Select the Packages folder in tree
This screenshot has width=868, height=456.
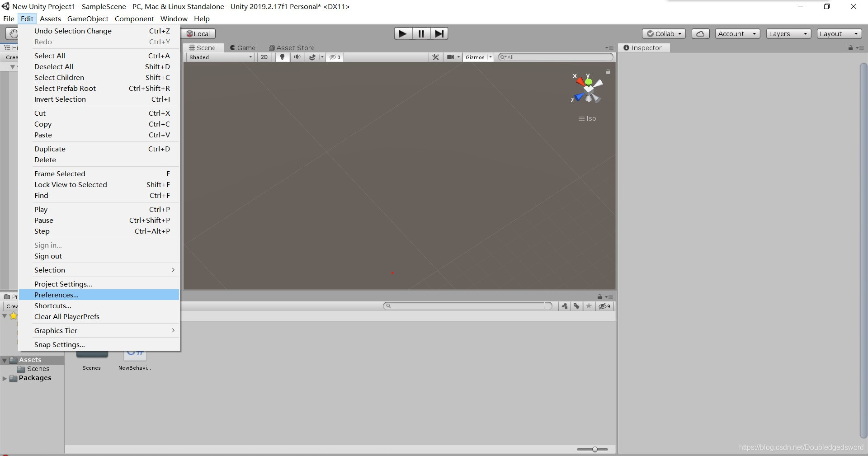[x=31, y=378]
